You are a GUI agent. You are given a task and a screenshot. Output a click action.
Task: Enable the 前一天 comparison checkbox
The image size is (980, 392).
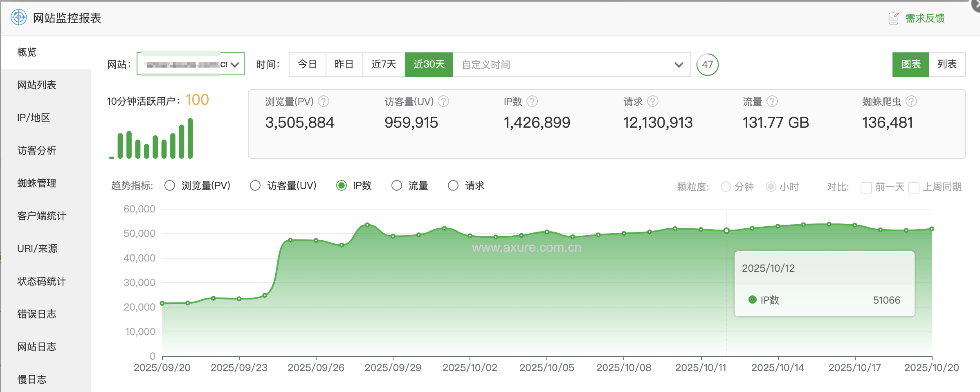click(866, 187)
